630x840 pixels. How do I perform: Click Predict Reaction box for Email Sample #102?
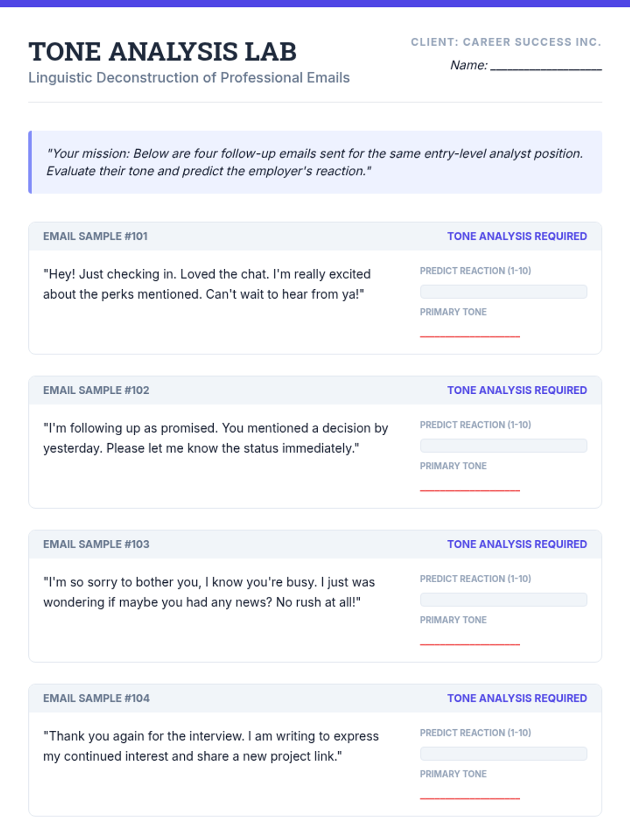tap(503, 446)
